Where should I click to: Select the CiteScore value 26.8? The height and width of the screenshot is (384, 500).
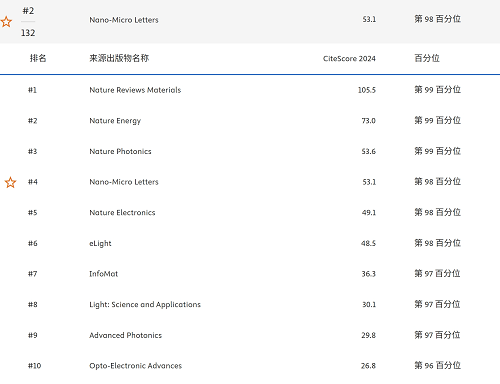coord(368,366)
